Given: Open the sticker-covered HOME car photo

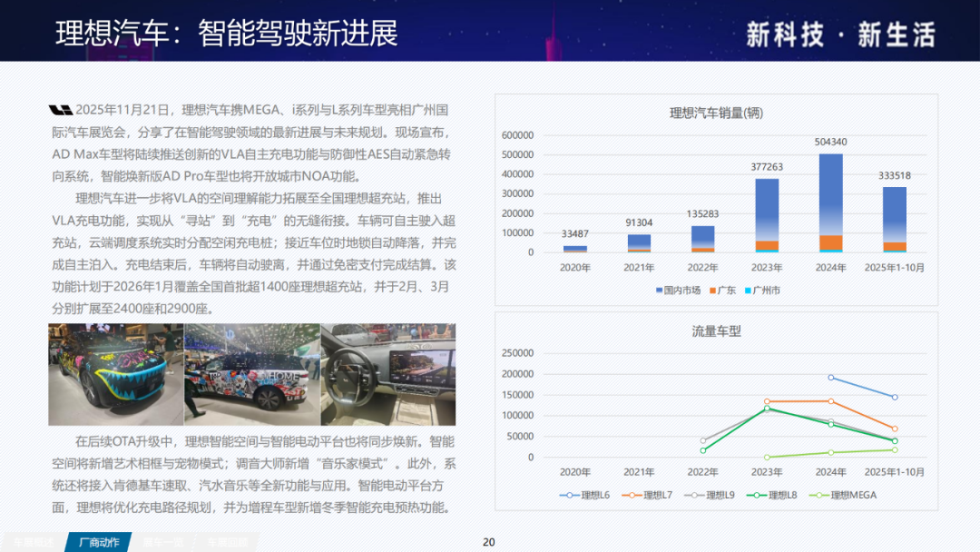Looking at the screenshot, I should 252,374.
